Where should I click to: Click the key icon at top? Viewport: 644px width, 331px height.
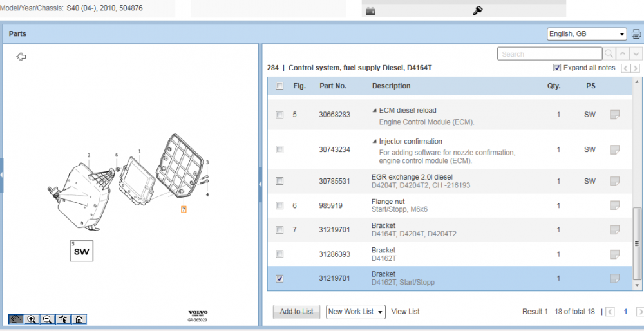coord(478,11)
